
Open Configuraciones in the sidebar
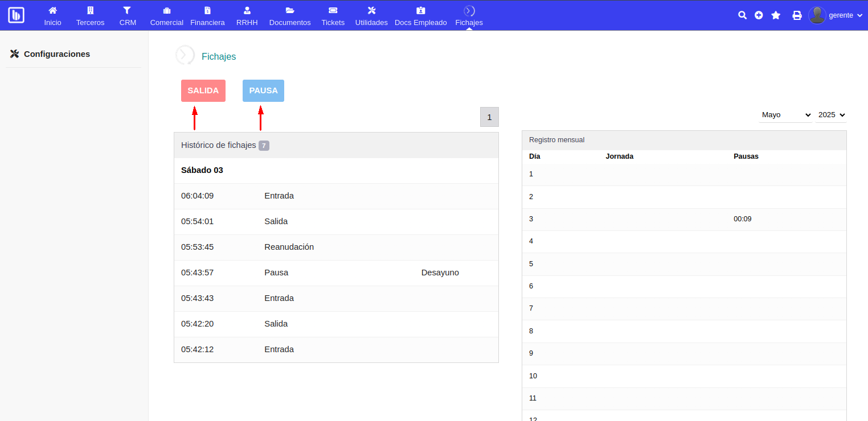pos(56,54)
